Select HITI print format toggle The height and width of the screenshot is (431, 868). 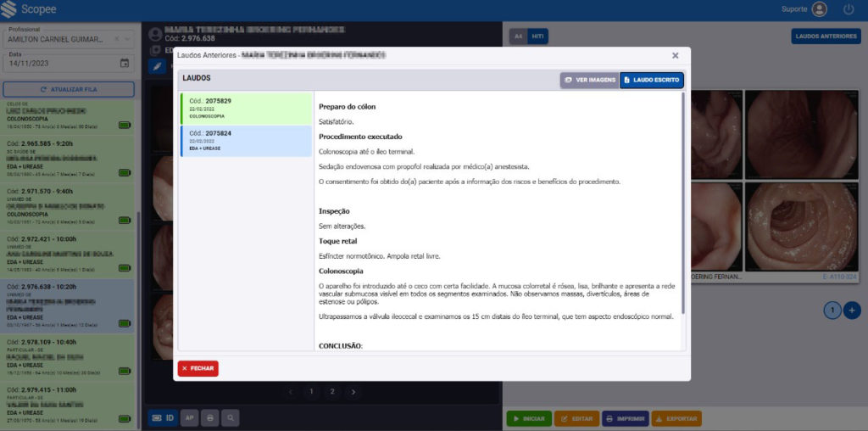tap(537, 36)
